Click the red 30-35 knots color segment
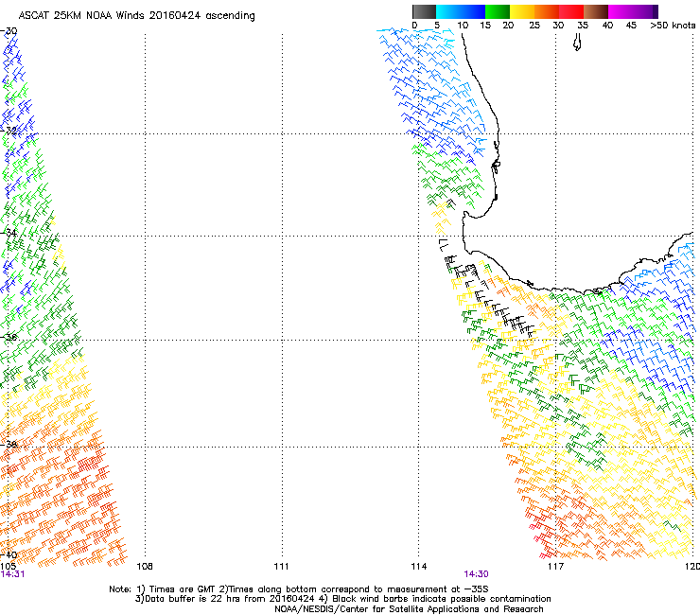 tap(571, 11)
